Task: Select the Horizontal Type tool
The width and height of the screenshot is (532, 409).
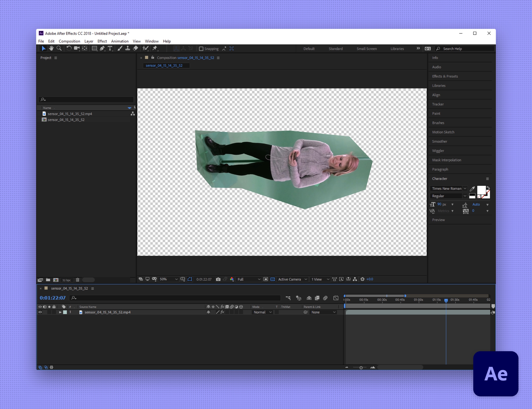Action: pyautogui.click(x=110, y=48)
